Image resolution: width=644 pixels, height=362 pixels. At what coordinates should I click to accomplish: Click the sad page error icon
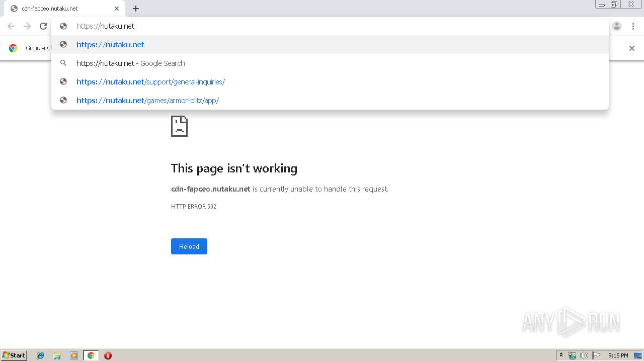click(179, 126)
